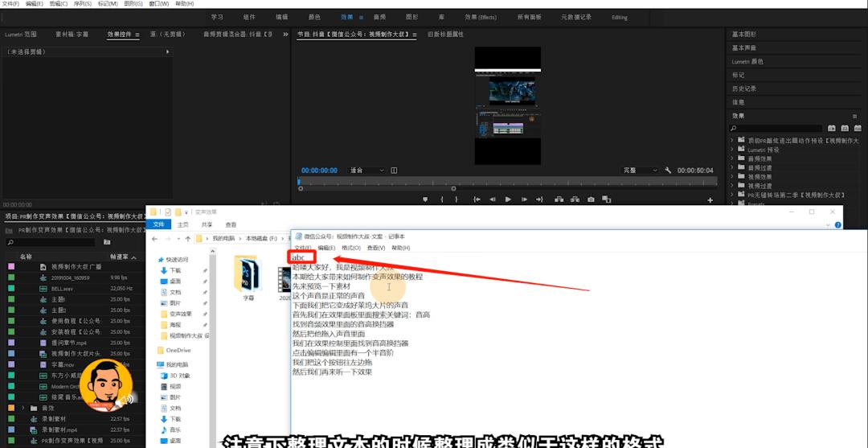
Task: Select BELL.wav in Project panel
Action: pos(62,289)
